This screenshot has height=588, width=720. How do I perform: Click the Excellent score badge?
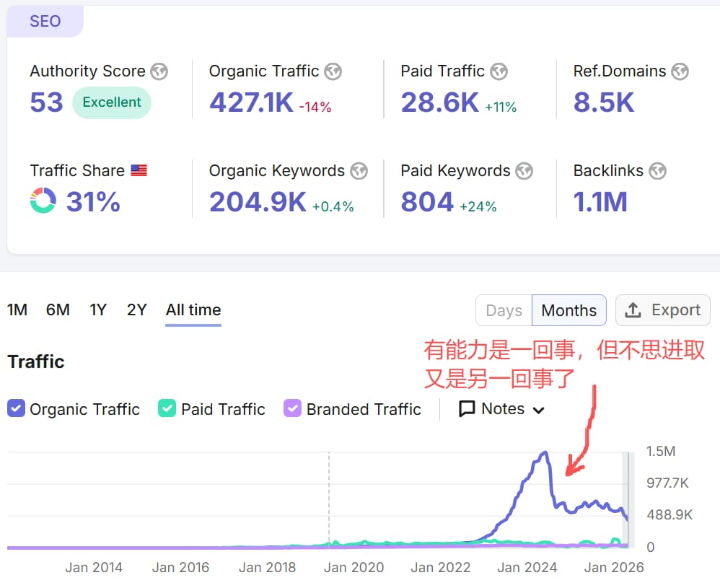(112, 102)
